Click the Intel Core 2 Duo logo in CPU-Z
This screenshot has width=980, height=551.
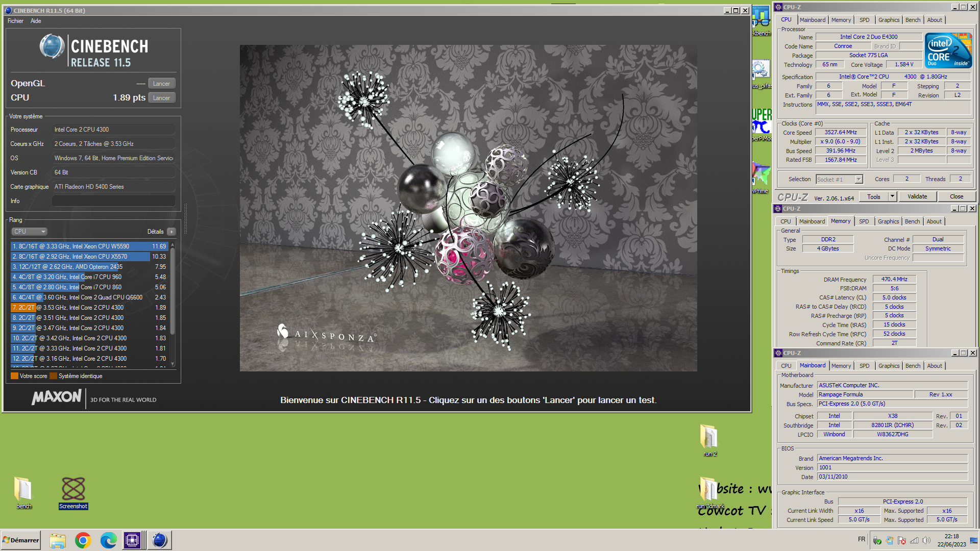[x=948, y=51]
